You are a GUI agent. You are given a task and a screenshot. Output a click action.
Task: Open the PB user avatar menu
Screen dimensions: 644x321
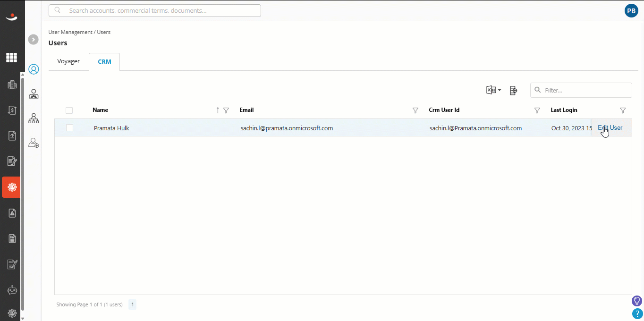pos(631,11)
